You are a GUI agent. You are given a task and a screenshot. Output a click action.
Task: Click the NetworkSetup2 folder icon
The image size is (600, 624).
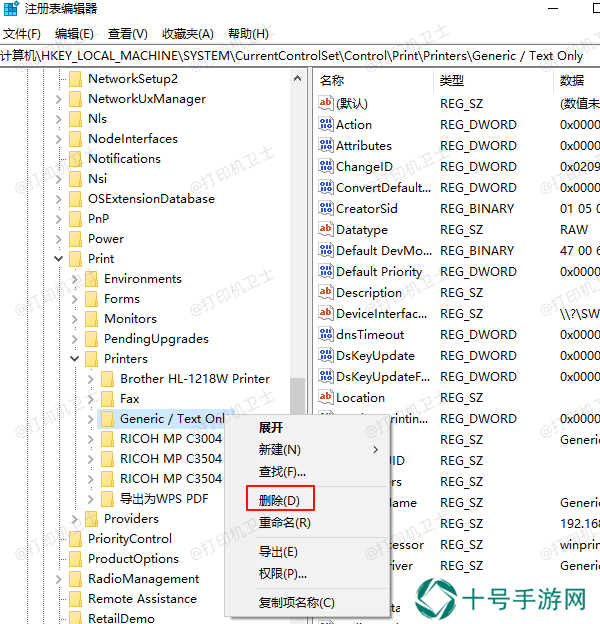75,79
